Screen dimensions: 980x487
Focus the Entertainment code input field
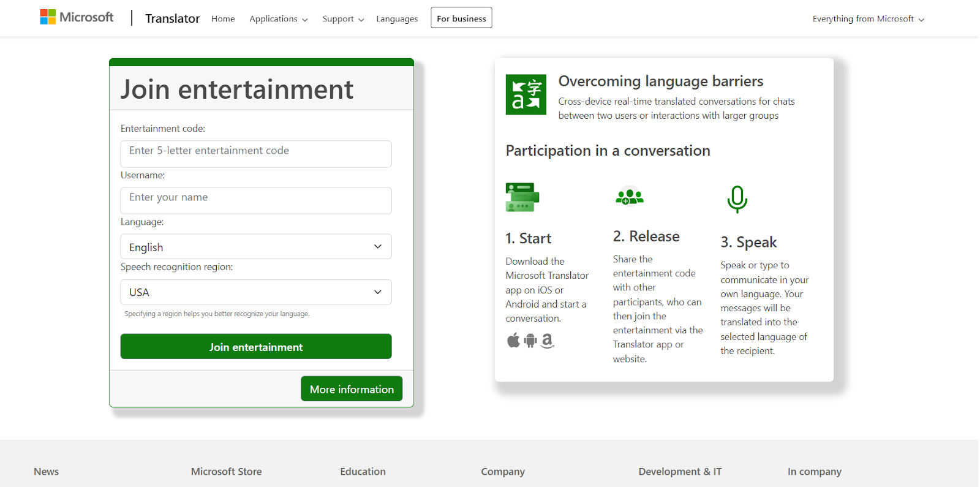[256, 154]
